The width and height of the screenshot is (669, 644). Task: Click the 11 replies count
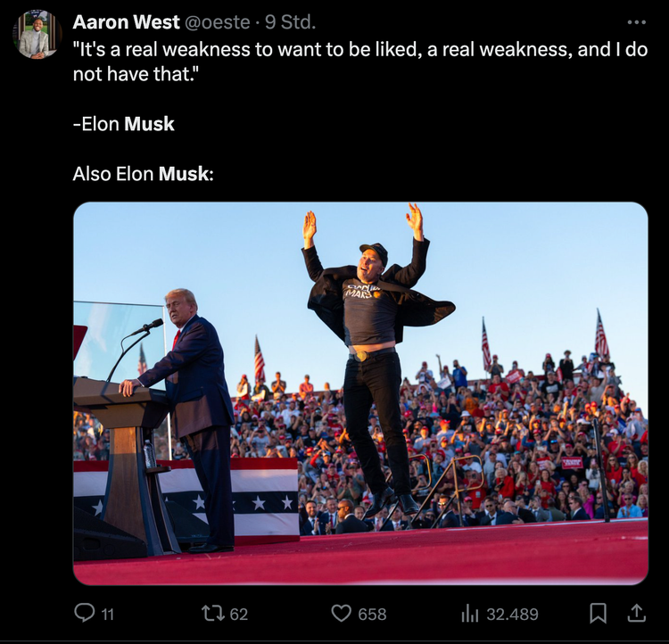108,615
